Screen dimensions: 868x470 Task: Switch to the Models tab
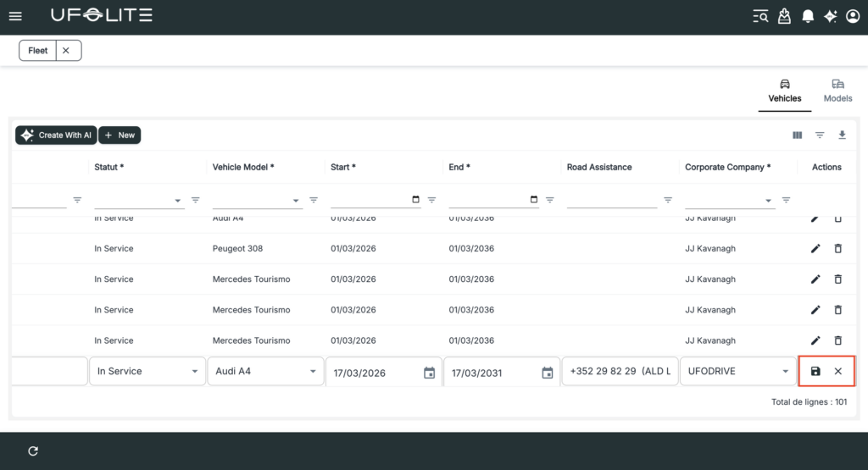(837, 91)
